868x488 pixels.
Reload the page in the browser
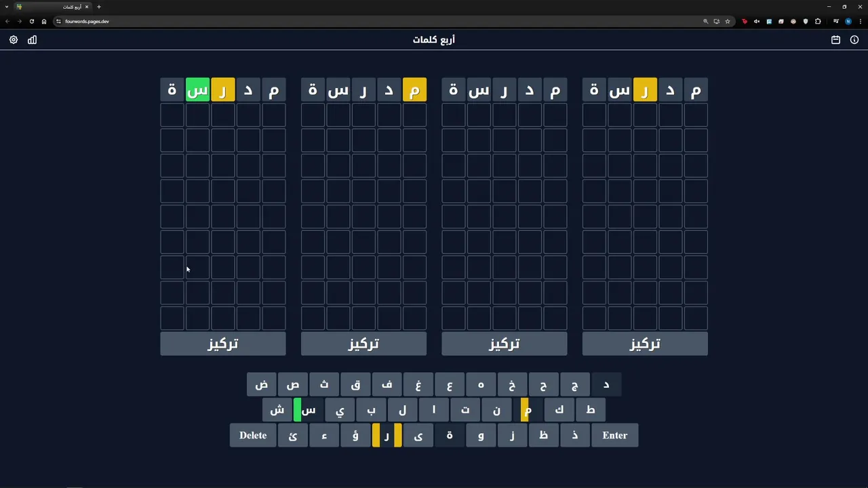[31, 21]
